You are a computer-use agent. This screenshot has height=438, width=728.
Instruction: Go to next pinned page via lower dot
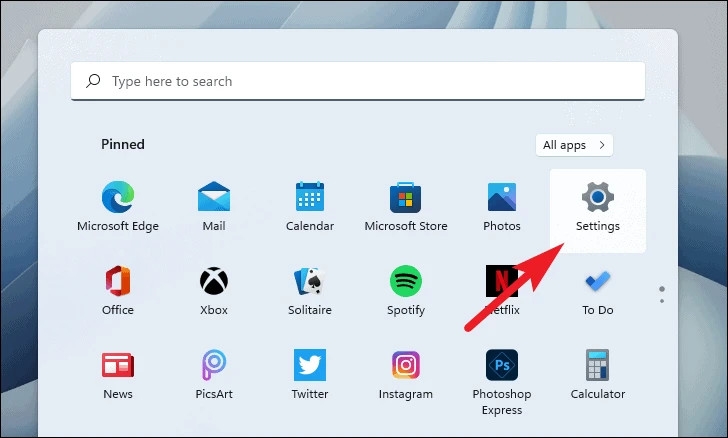tap(662, 301)
